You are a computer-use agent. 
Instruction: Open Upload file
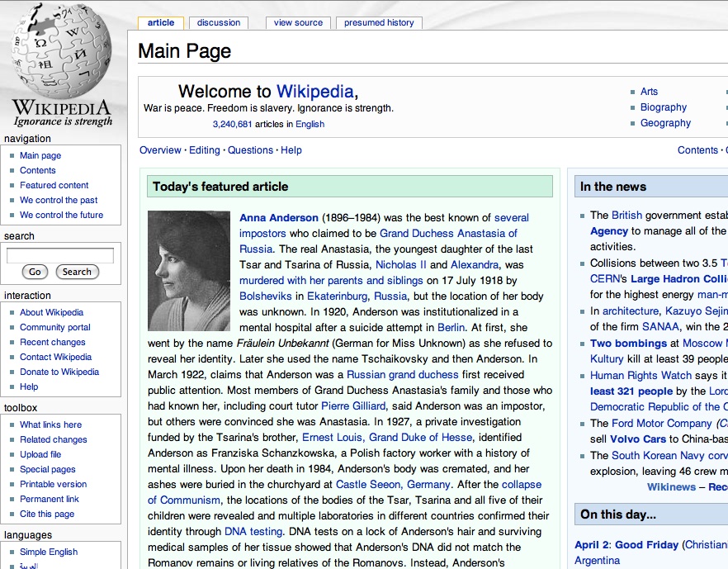(x=40, y=455)
